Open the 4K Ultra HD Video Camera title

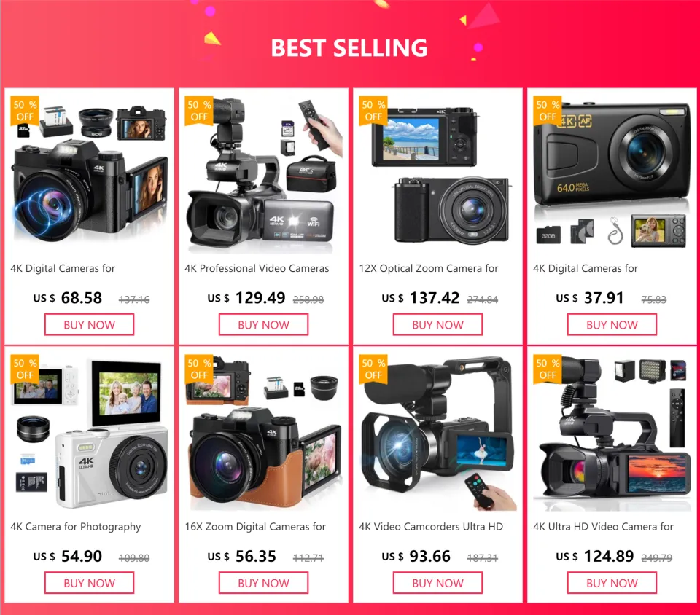[603, 527]
